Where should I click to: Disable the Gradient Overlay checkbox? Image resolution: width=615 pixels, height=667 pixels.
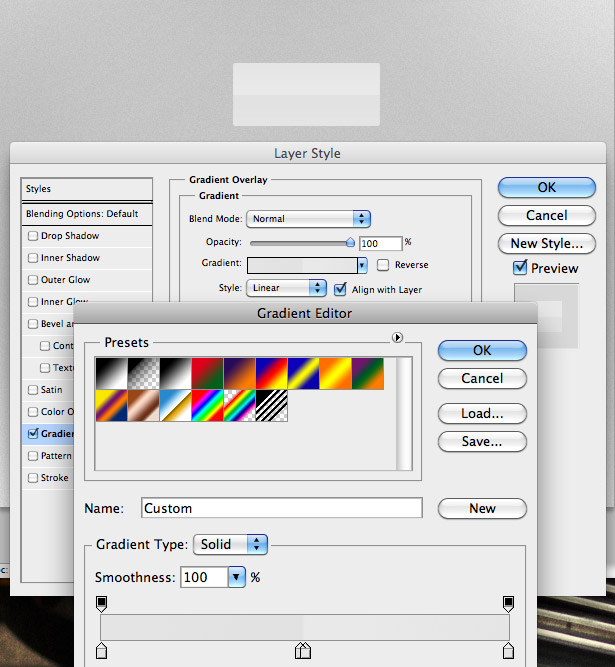point(33,433)
